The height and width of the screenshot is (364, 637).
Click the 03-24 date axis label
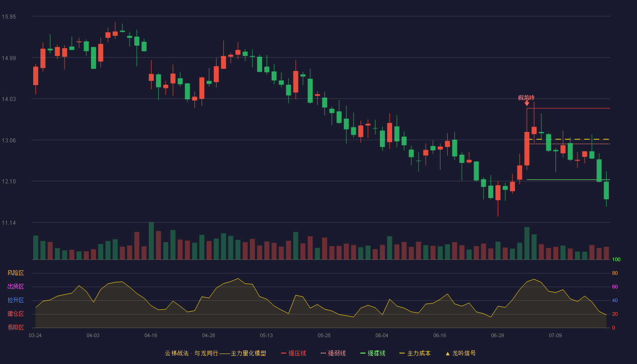pos(35,335)
